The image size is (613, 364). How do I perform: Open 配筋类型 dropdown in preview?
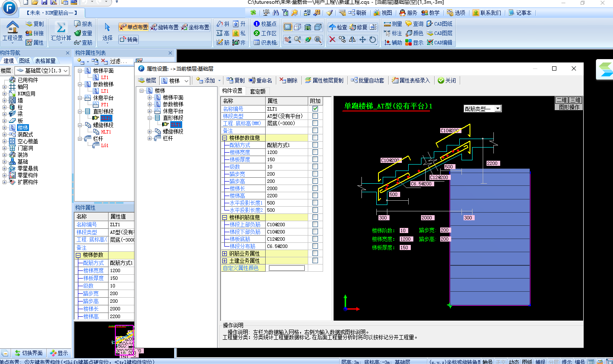point(482,108)
